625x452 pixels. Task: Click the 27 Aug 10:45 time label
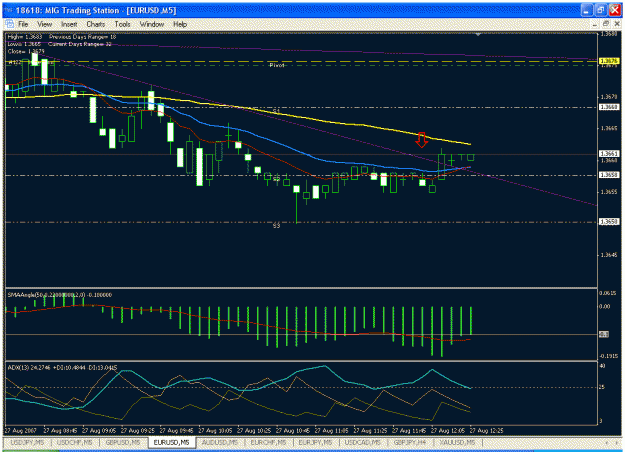pos(293,430)
